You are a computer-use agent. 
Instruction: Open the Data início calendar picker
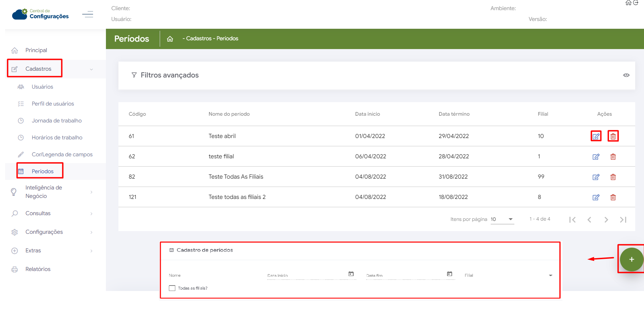click(351, 274)
